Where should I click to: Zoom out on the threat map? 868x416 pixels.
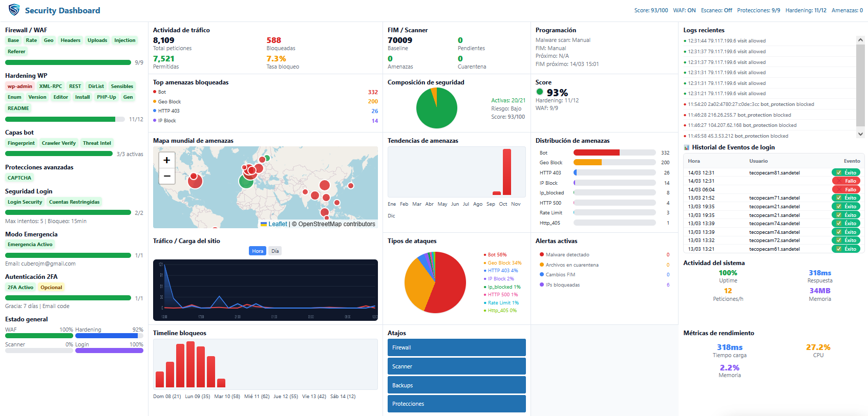[167, 176]
